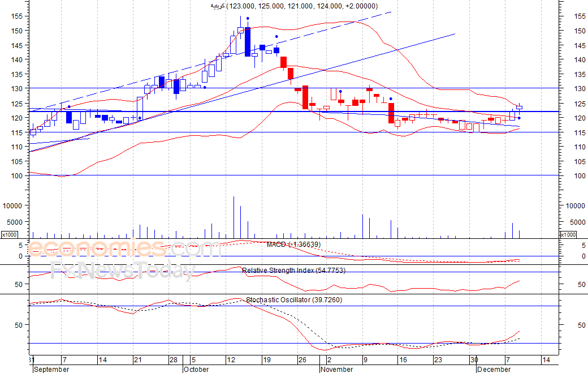Click 50 on the left RSI axis
This screenshot has width=588, height=373.
click(19, 285)
